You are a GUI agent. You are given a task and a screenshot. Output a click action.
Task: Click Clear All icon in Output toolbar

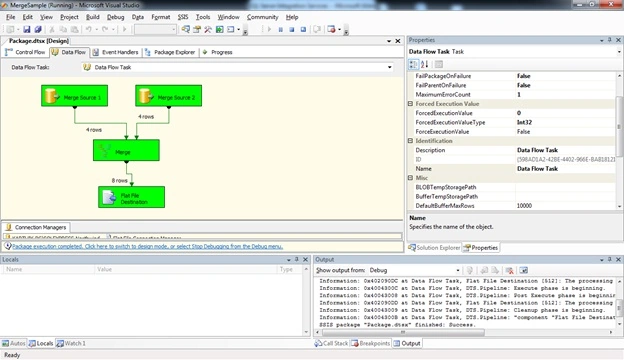pyautogui.click(x=509, y=270)
